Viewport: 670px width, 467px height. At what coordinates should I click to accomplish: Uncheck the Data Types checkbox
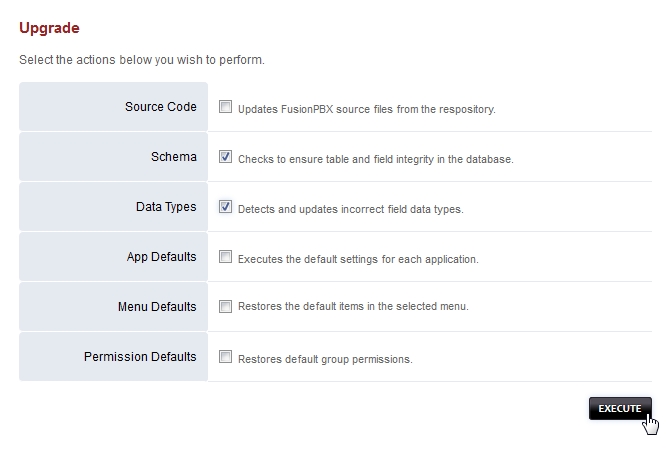(x=226, y=207)
